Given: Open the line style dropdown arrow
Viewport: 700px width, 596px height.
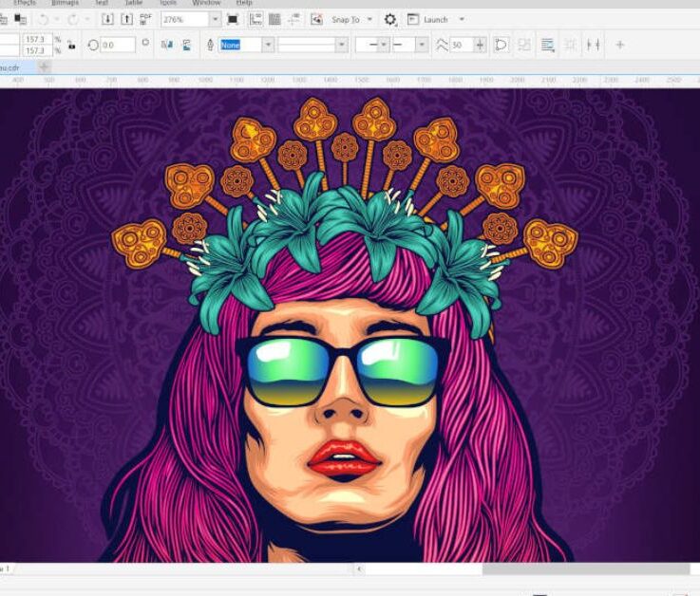Looking at the screenshot, I should coord(342,45).
